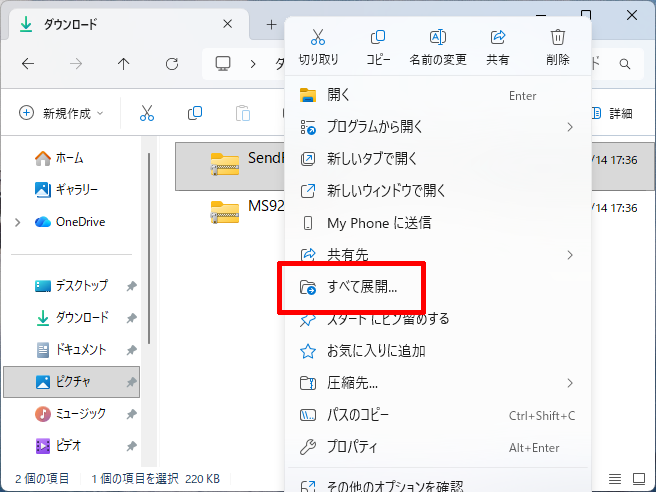
Task: Choose プロパティ in the context menu
Action: [358, 447]
